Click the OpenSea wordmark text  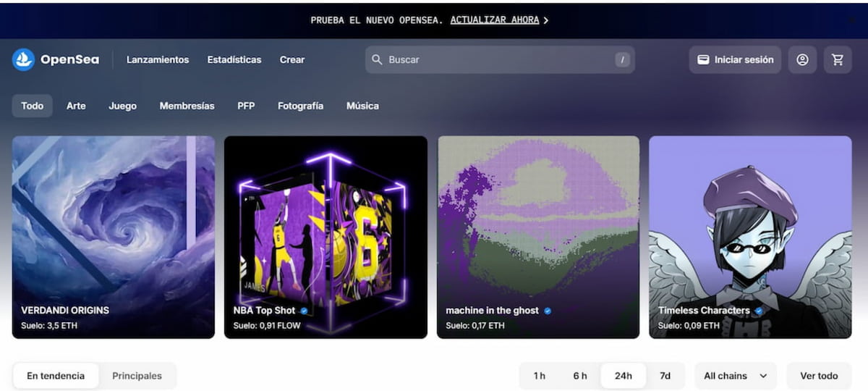(x=69, y=59)
